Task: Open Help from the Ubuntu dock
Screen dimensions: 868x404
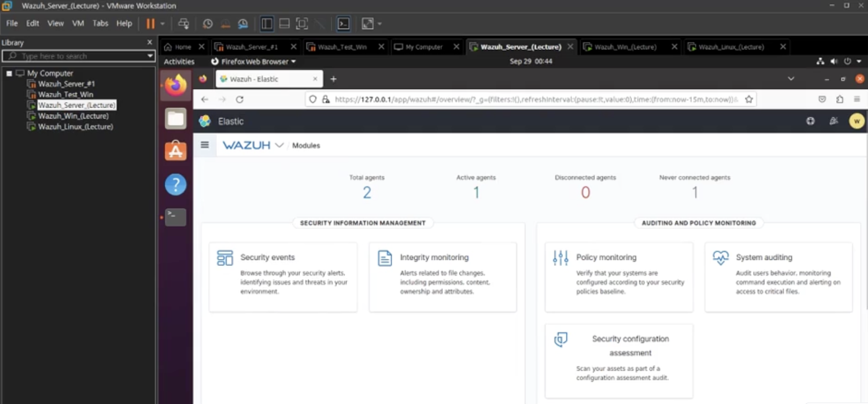Action: [176, 184]
